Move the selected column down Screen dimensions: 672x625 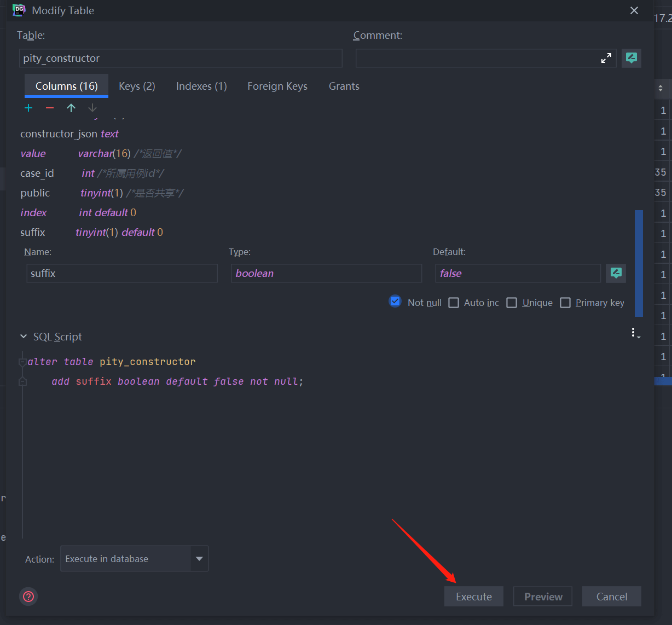click(x=92, y=108)
